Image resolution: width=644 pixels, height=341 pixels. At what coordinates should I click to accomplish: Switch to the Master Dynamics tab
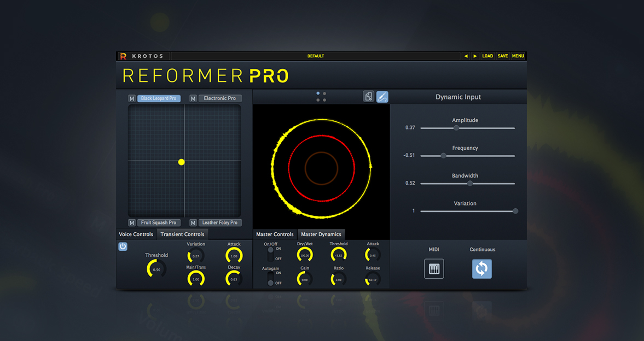click(321, 234)
